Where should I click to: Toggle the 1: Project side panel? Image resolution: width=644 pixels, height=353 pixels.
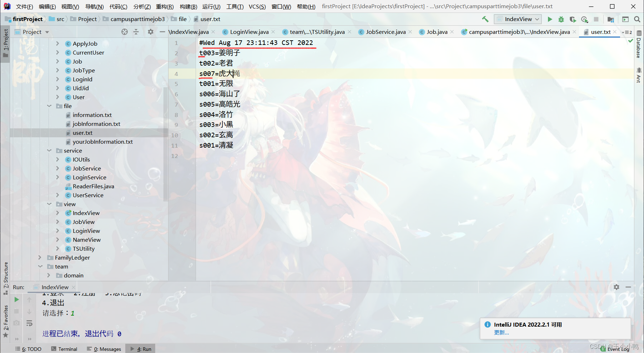tap(5, 43)
